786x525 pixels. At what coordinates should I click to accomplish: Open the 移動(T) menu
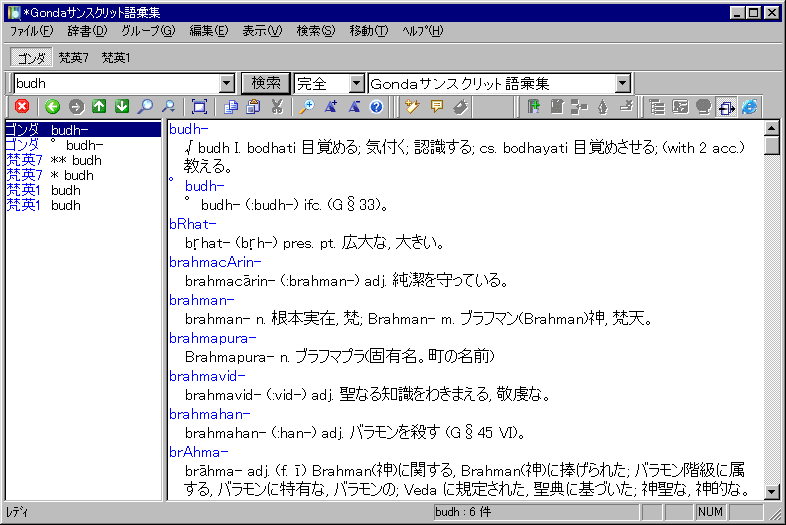pyautogui.click(x=369, y=31)
